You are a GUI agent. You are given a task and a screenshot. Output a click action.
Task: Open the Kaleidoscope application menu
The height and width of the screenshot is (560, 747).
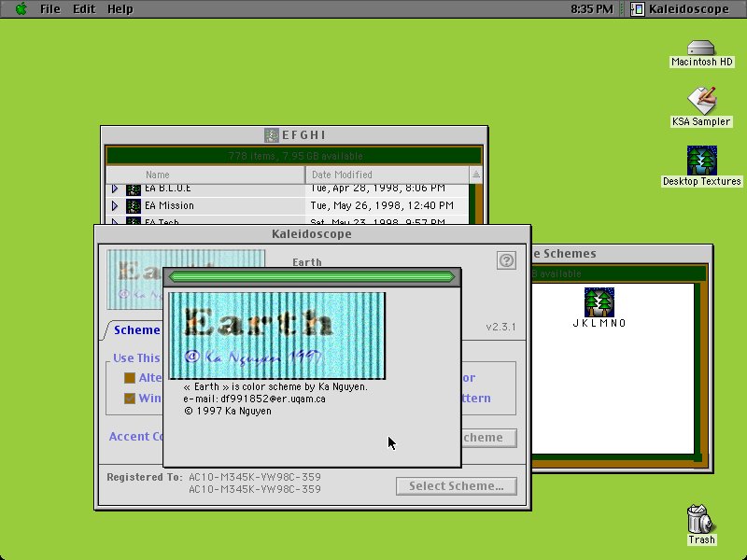click(x=680, y=9)
